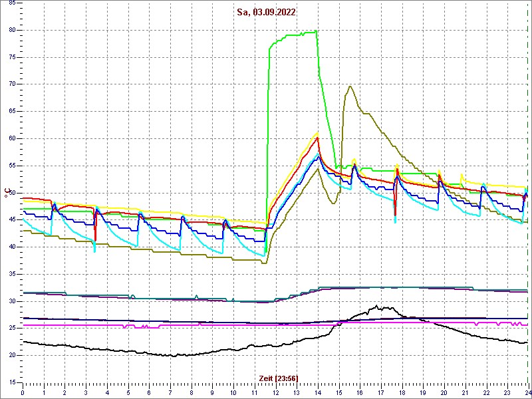Click the hour label '21' on the time axis

click(465, 392)
